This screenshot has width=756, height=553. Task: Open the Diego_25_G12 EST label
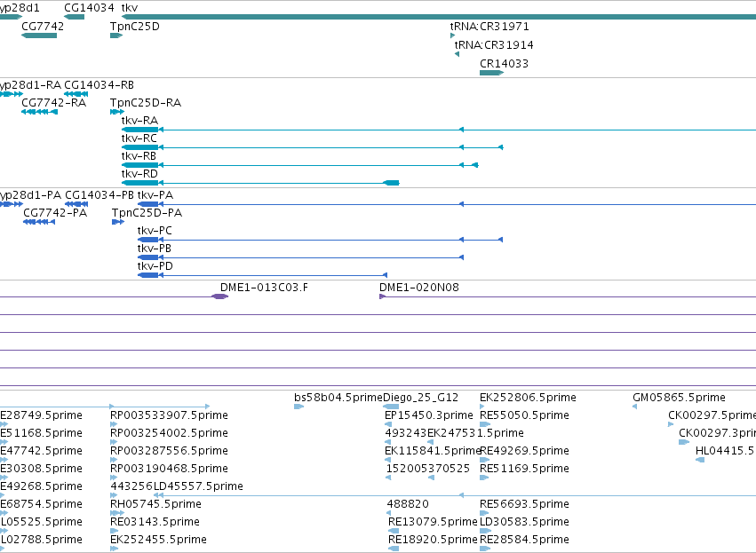(x=420, y=398)
